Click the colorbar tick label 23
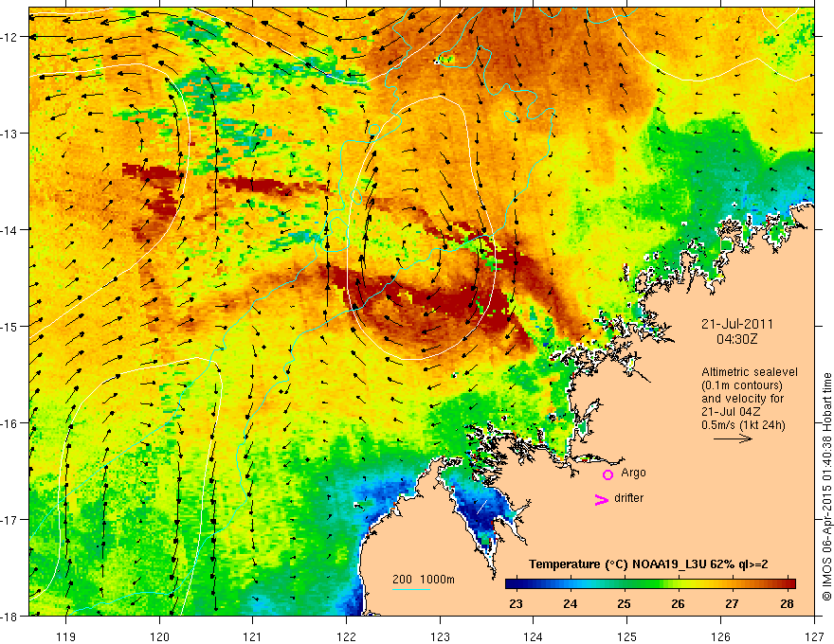This screenshot has width=834, height=644. (516, 603)
